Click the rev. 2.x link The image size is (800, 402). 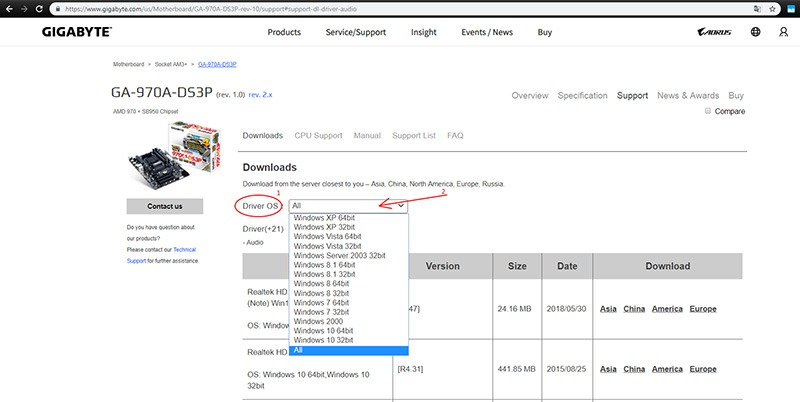click(x=260, y=95)
